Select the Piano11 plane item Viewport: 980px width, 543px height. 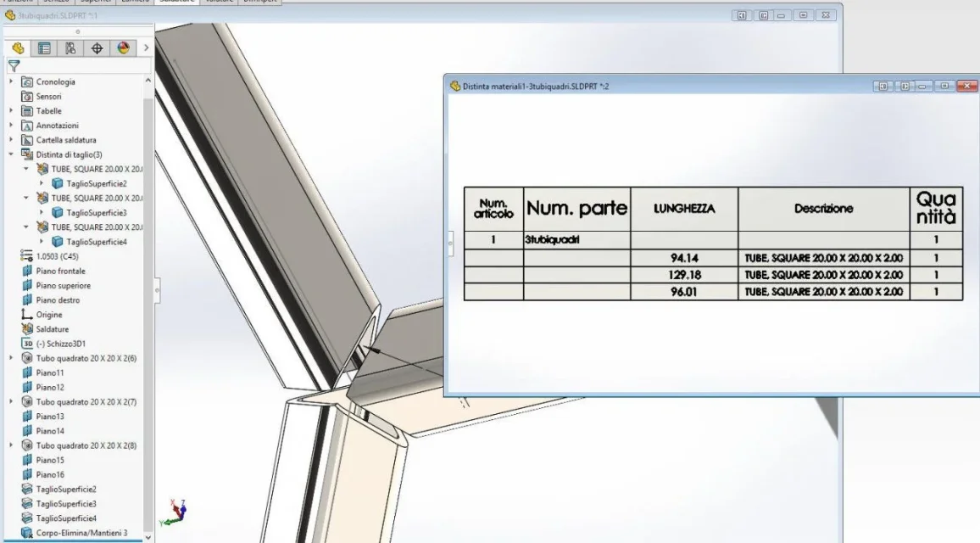pos(50,372)
